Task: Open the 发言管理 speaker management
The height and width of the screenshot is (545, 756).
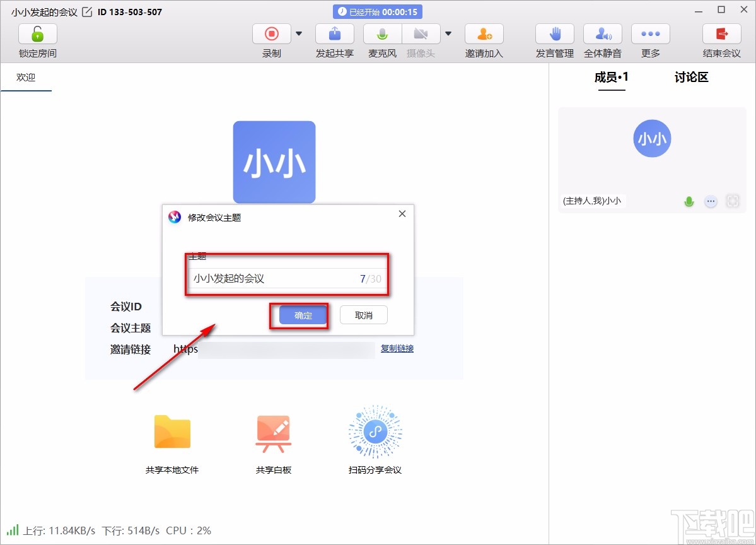Action: point(554,33)
